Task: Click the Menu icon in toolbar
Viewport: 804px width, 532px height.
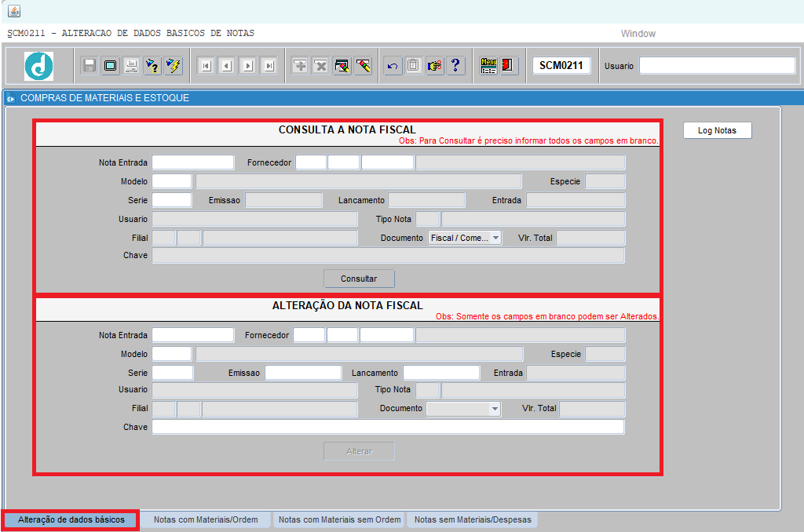Action: [488, 66]
